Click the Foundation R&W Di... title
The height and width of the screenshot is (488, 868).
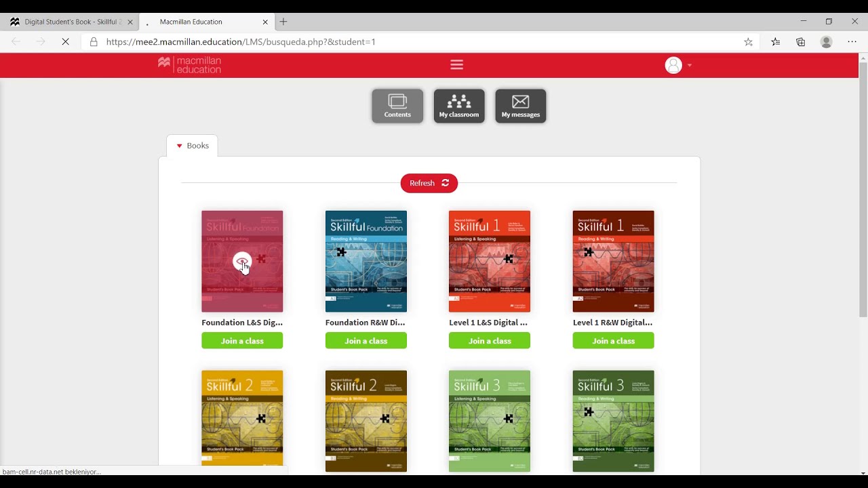[366, 323]
